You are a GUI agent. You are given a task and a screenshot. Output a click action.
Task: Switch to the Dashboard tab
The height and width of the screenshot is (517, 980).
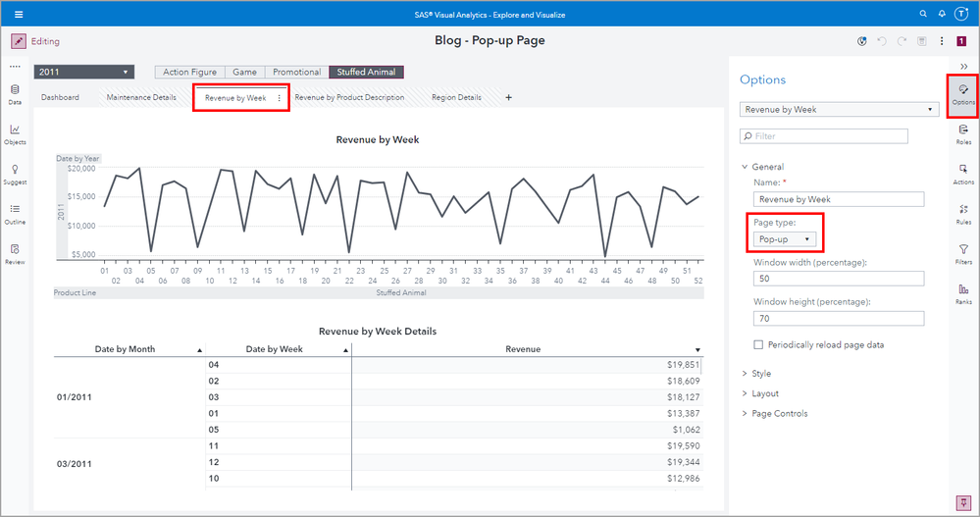61,98
